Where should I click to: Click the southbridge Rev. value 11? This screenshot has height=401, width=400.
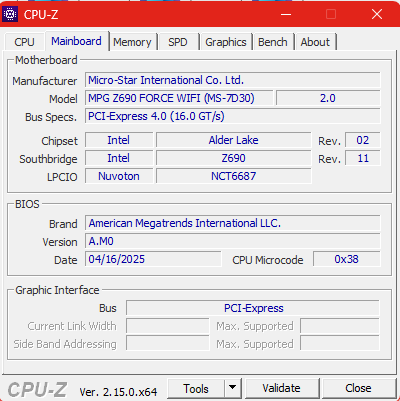pyautogui.click(x=363, y=158)
